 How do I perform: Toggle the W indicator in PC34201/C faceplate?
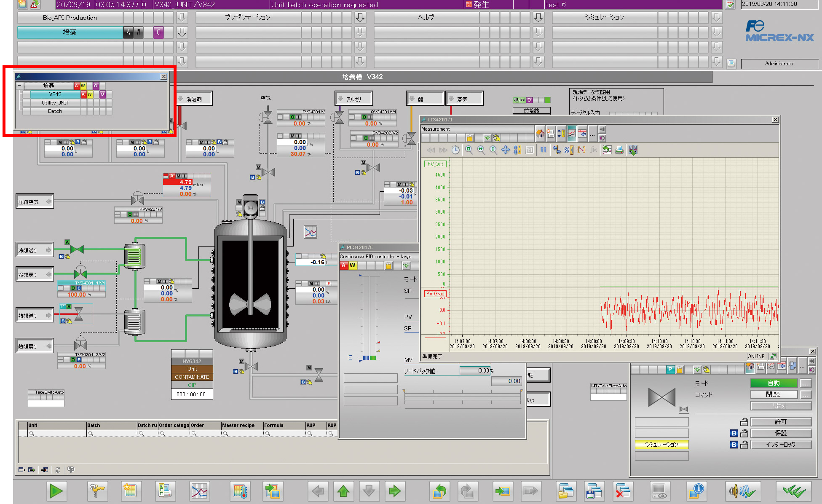point(353,265)
